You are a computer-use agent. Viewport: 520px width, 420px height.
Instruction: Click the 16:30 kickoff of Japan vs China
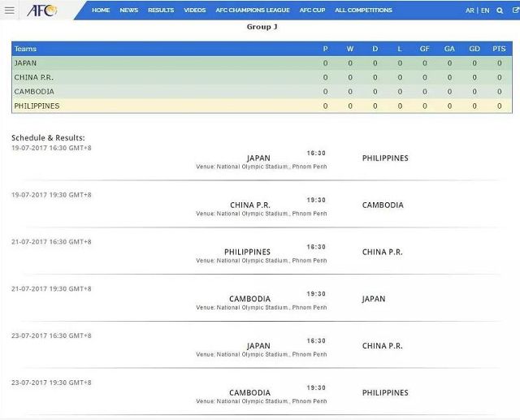tap(316, 340)
